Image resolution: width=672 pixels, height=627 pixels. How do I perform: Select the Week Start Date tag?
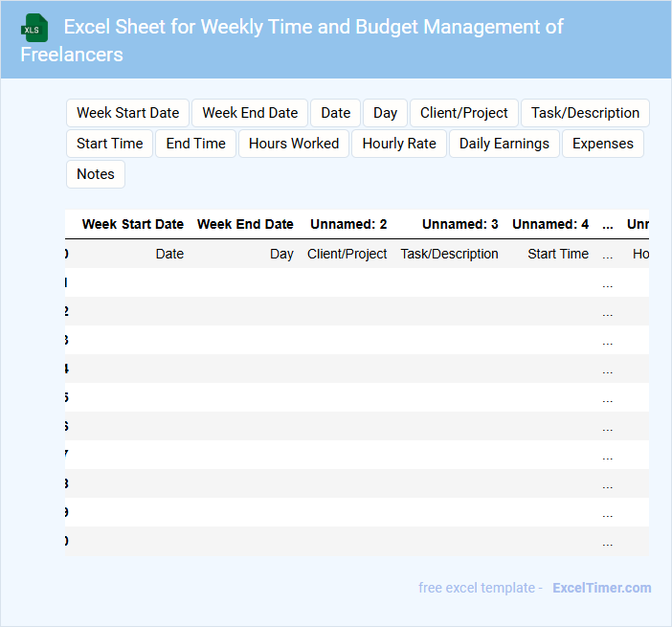[128, 113]
